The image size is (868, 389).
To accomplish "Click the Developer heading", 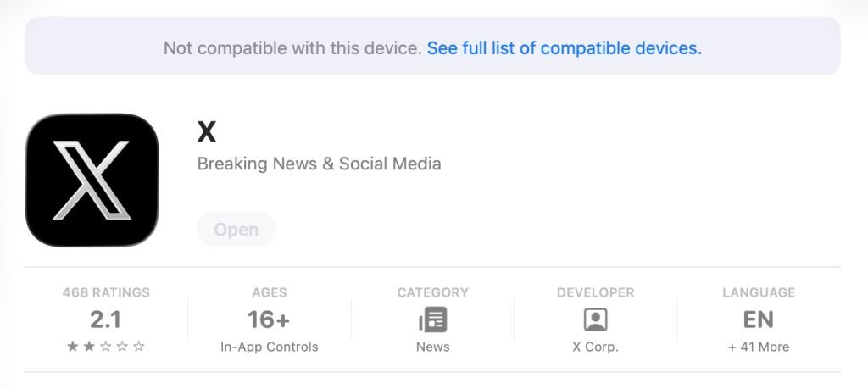I will (595, 292).
